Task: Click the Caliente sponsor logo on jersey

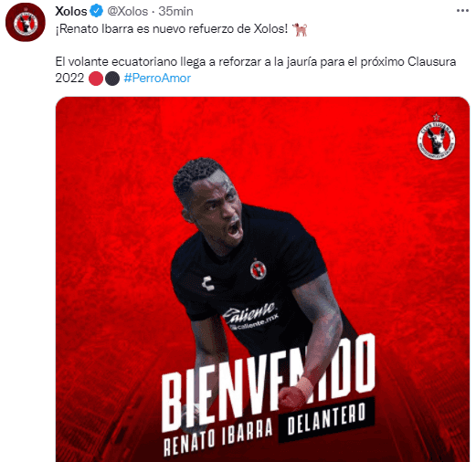Action: (250, 316)
